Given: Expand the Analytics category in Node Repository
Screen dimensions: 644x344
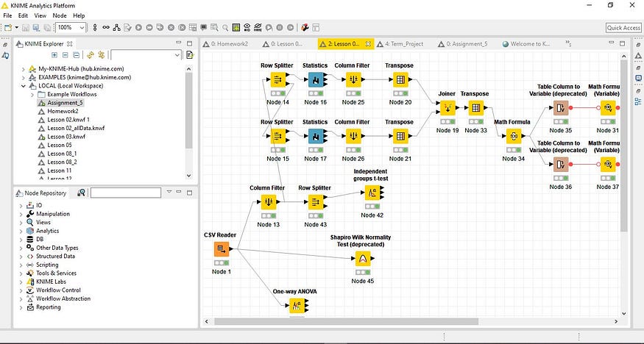Looking at the screenshot, I should tap(21, 232).
